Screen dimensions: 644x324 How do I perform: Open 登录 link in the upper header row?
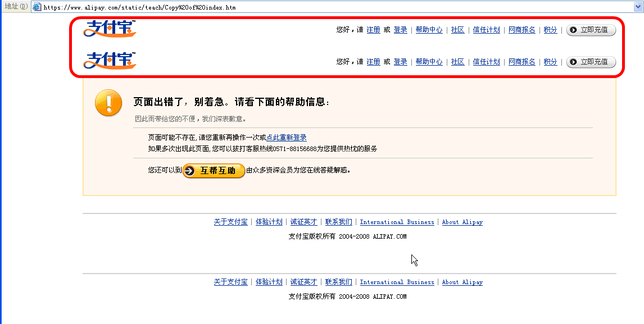click(401, 30)
